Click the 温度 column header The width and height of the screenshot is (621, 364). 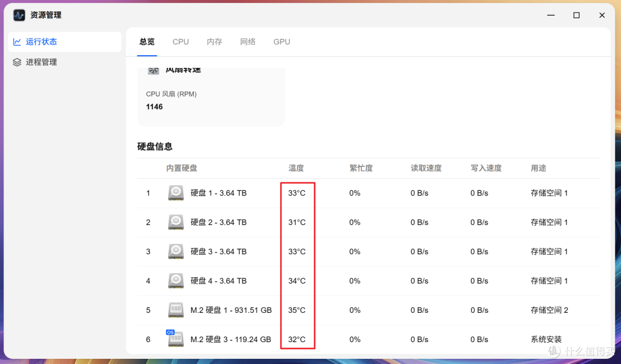[x=296, y=168]
